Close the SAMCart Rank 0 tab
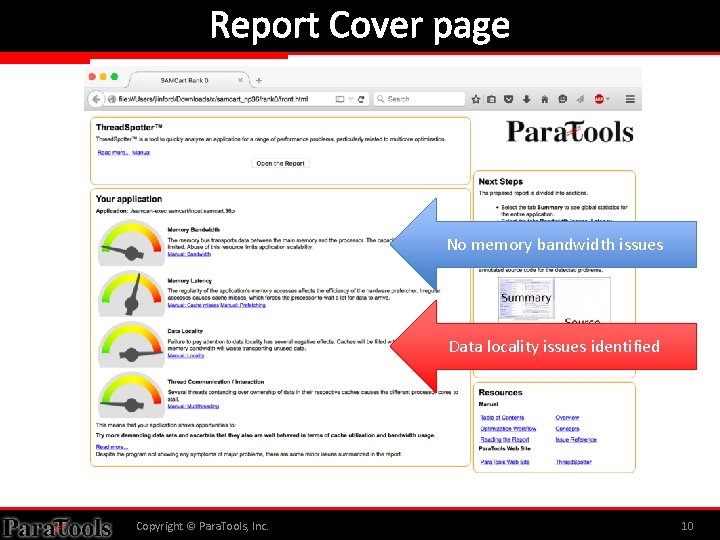Screen dimensions: 720x540 point(240,80)
